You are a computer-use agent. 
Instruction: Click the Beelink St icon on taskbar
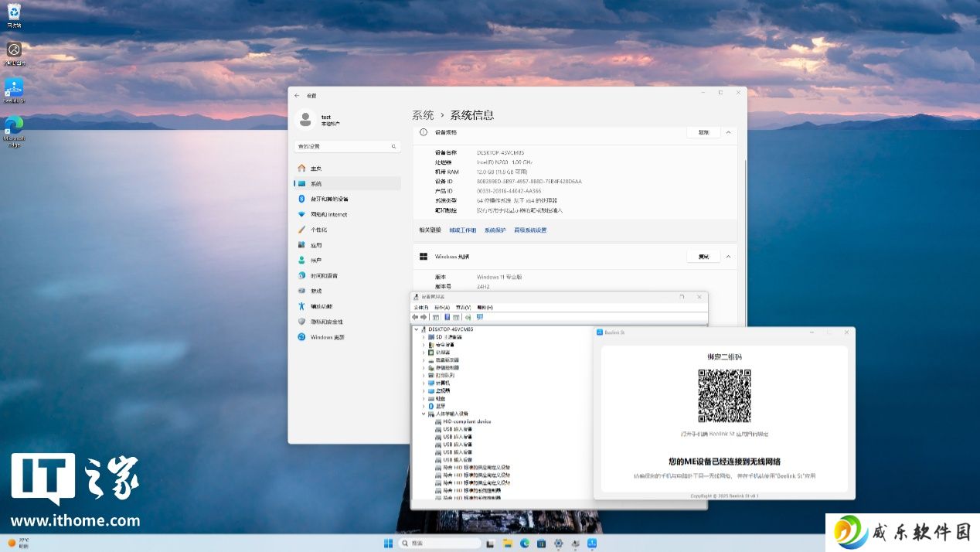click(592, 543)
